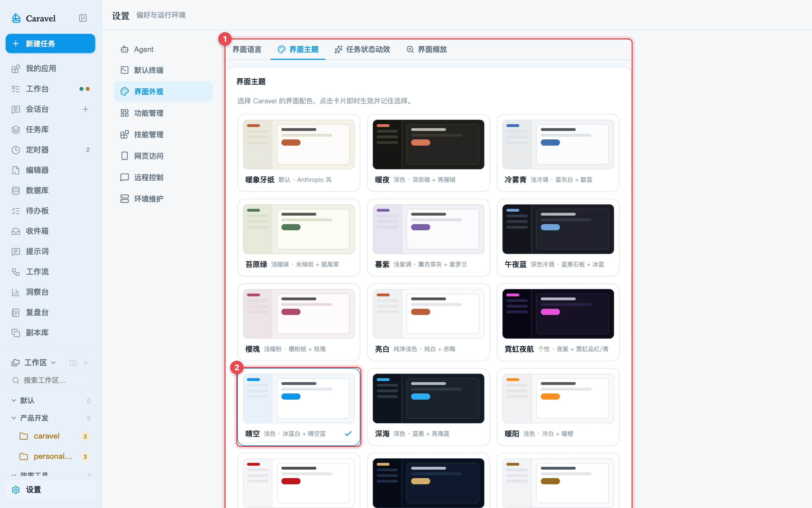Focus the 搜索工作区 search field

(50, 380)
